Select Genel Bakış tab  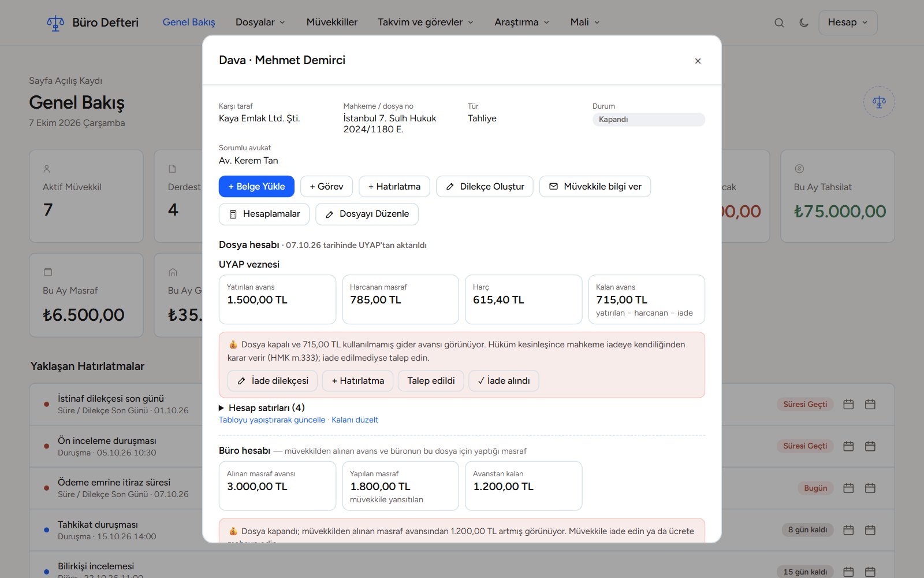tap(189, 22)
